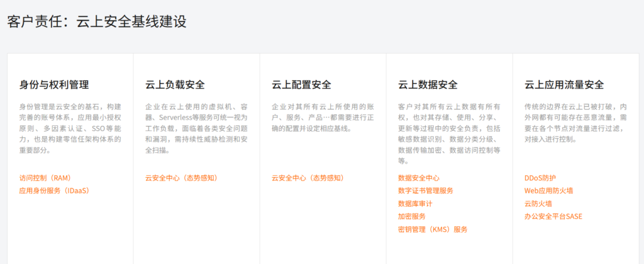Click the 应用身份服务（IDaaS） link

(x=55, y=190)
